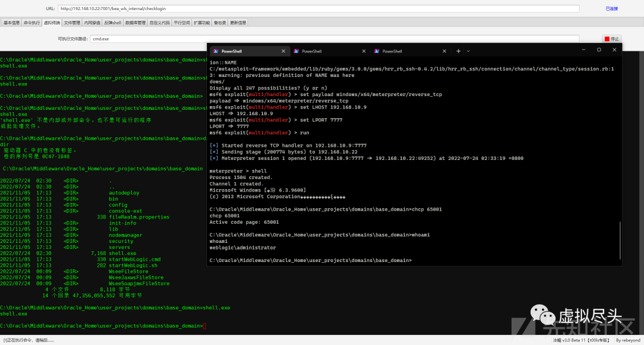Click the 已连接 connection status link
Screen dimensions: 644x345
pyautogui.click(x=612, y=8)
